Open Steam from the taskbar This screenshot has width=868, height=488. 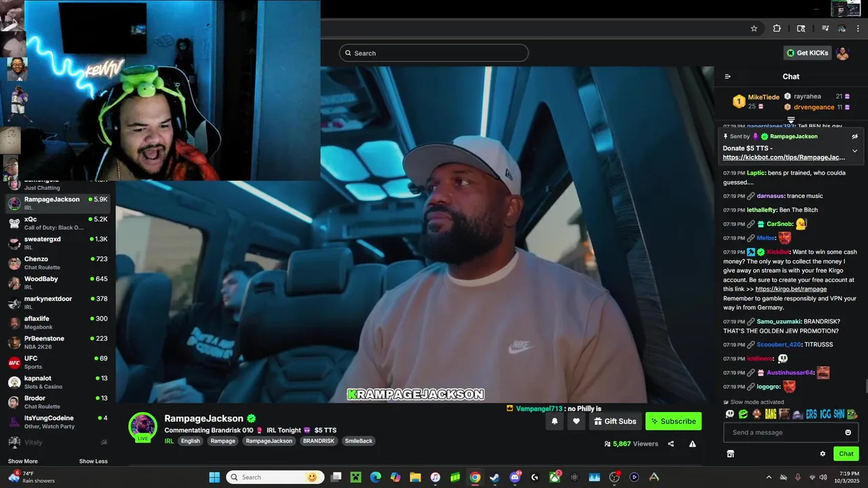(495, 477)
